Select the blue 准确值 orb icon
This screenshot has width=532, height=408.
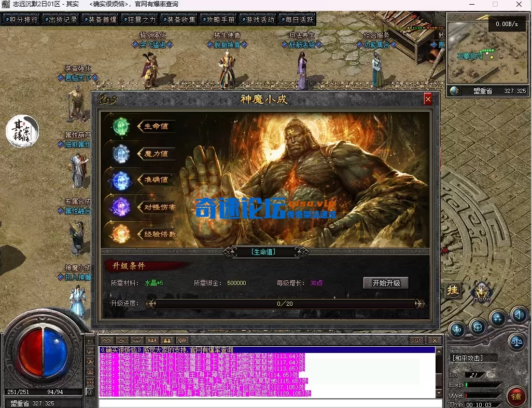(x=121, y=181)
